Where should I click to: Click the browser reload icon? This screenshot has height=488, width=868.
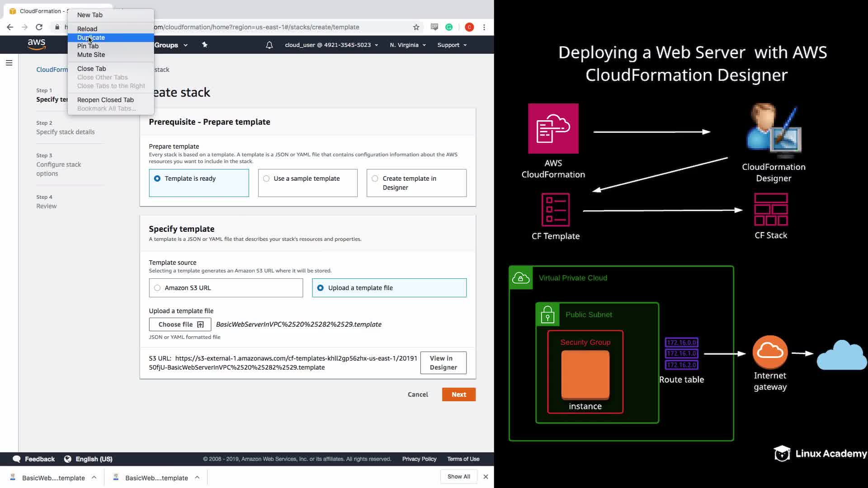point(39,27)
